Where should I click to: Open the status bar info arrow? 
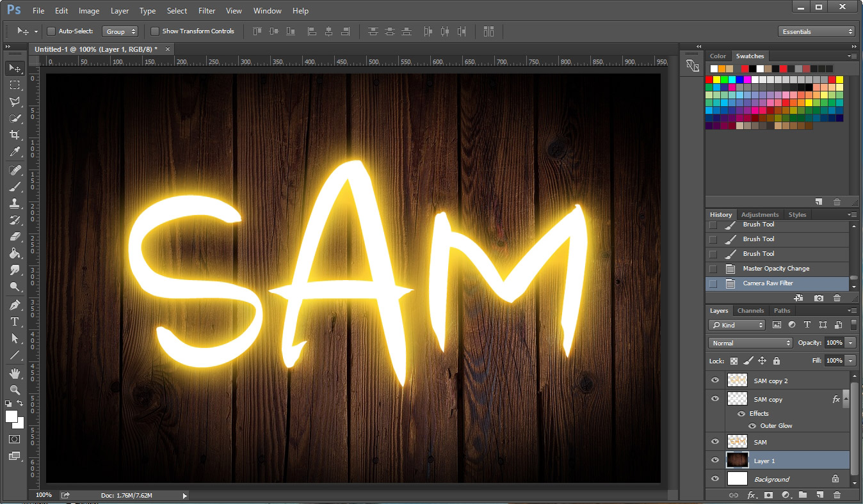click(x=185, y=496)
